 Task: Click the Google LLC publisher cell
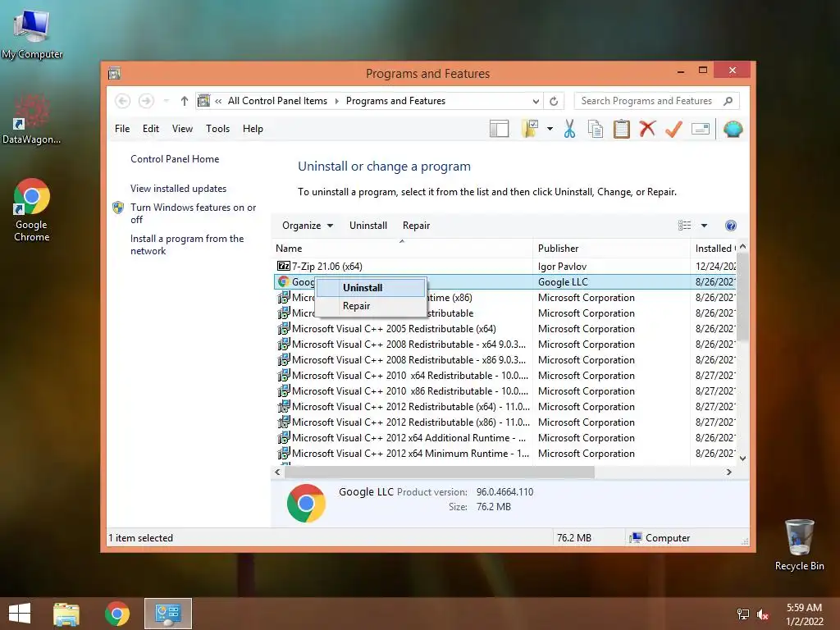click(563, 282)
